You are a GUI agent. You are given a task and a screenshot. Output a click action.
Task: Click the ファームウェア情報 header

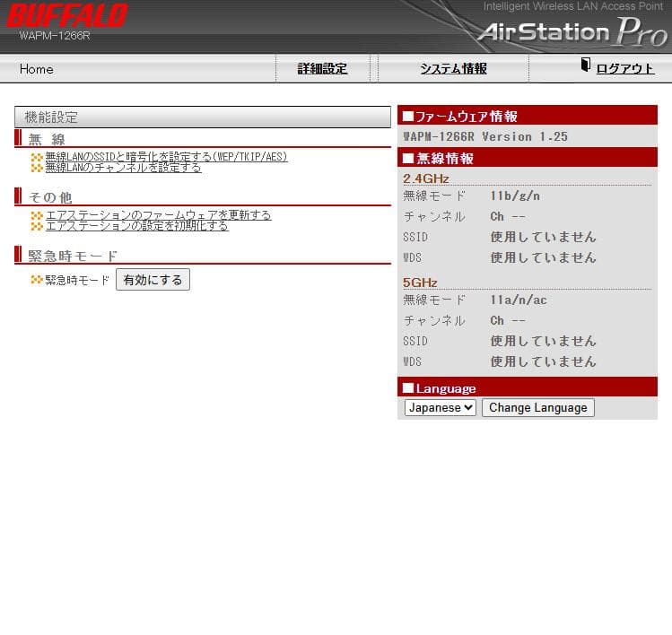[x=528, y=116]
